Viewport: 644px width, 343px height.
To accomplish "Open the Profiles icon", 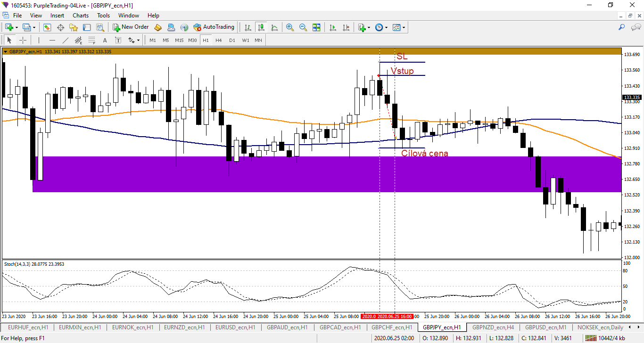I will tap(26, 27).
